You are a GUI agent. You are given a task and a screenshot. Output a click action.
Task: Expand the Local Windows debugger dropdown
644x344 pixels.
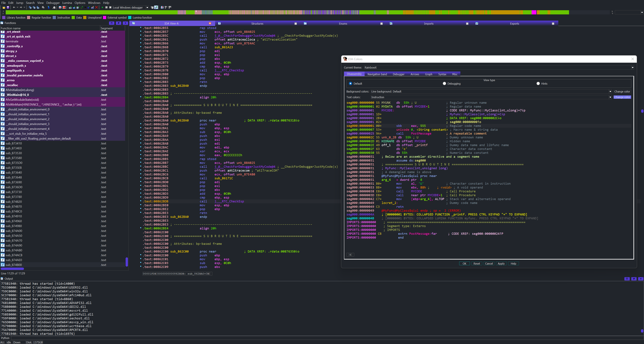[147, 8]
